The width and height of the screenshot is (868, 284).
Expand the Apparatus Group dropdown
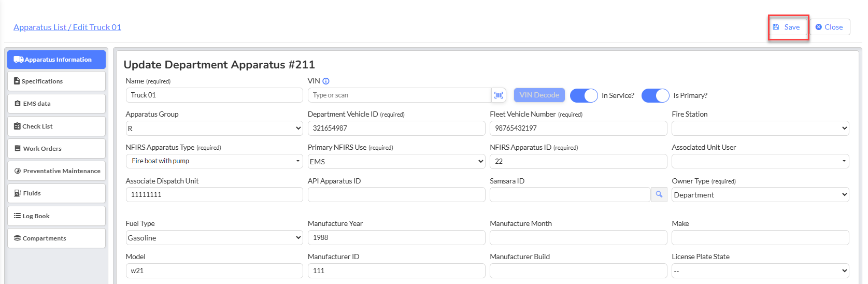[215, 129]
